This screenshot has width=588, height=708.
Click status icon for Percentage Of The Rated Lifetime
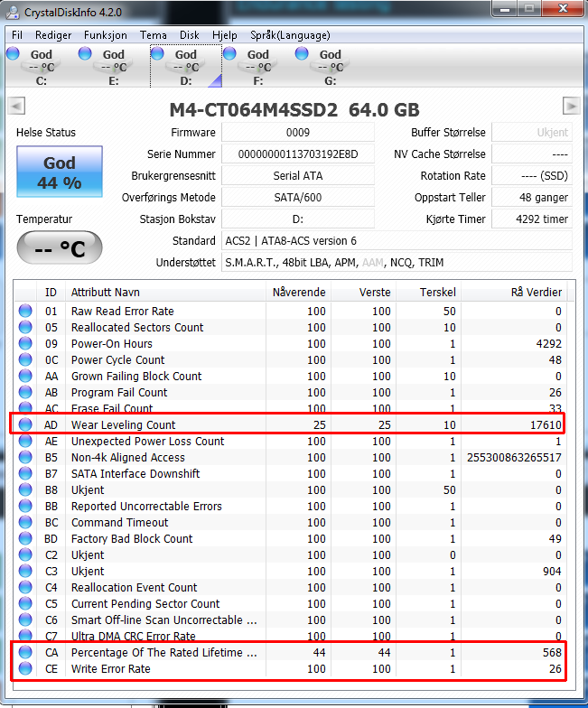tap(25, 652)
